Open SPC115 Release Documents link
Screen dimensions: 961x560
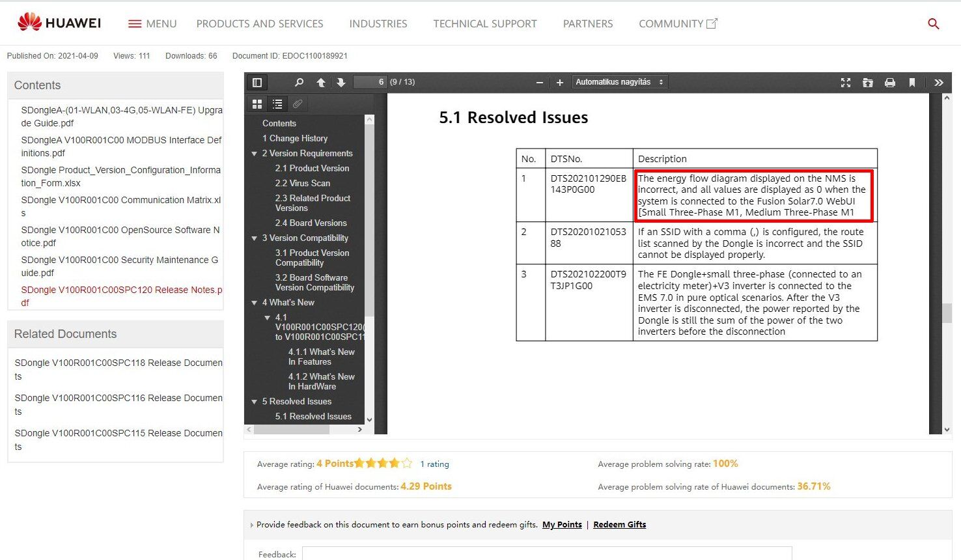(118, 440)
